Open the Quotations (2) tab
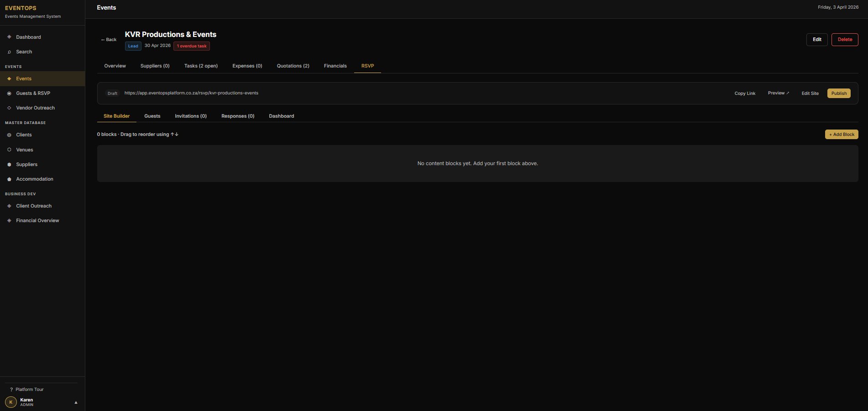Image resolution: width=868 pixels, height=411 pixels. click(x=293, y=66)
